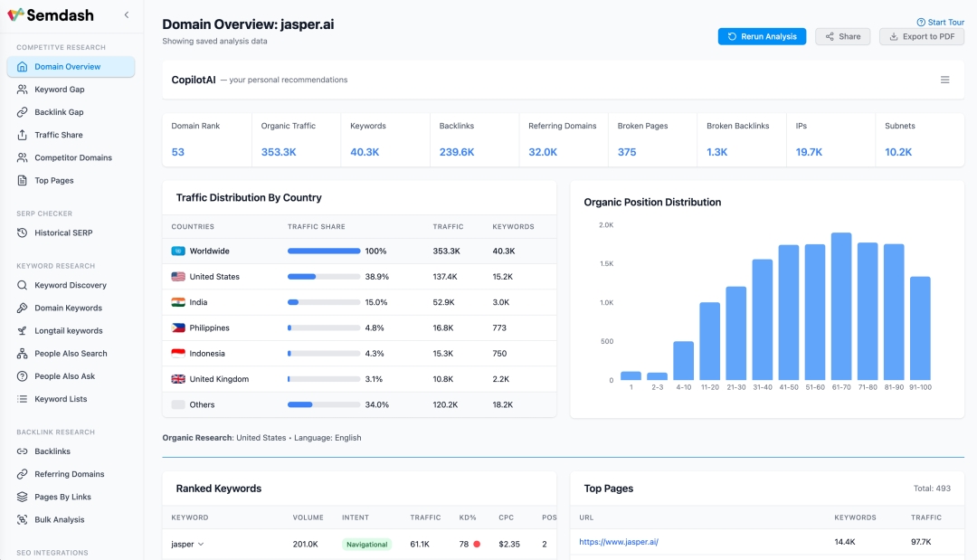Click the Historical SERP clock icon

click(x=23, y=233)
